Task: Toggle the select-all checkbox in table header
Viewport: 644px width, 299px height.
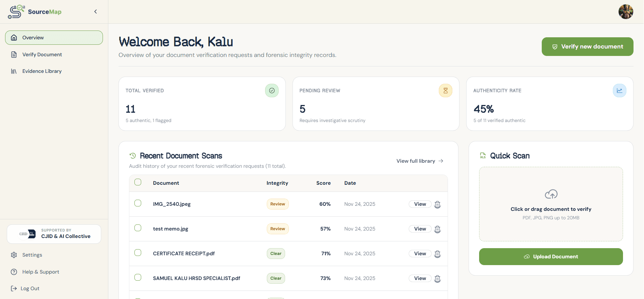Action: [138, 182]
